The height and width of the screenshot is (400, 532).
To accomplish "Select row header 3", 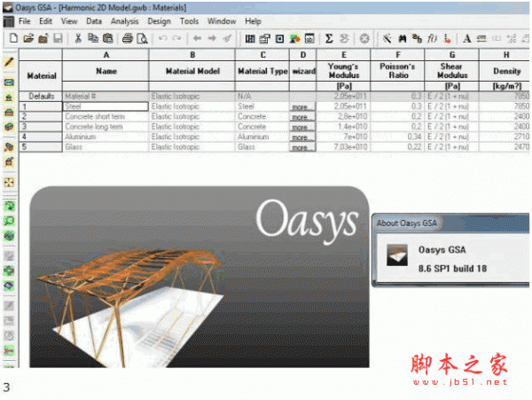I will point(41,127).
